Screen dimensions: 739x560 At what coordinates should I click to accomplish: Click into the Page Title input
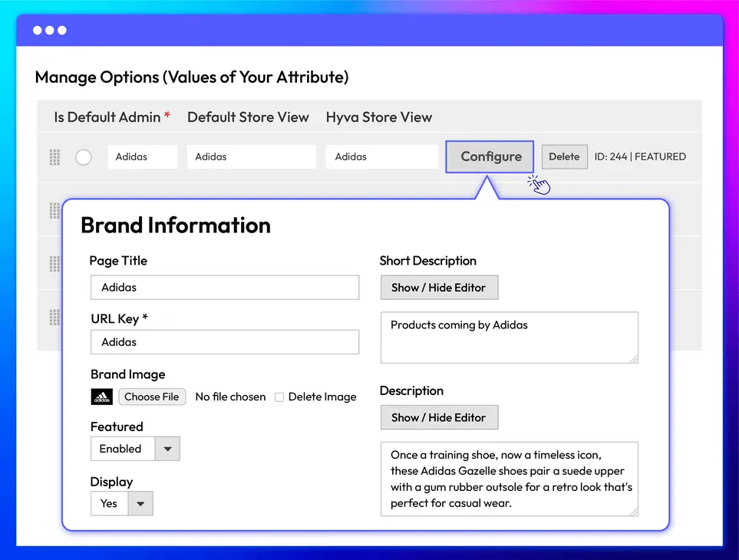point(225,288)
